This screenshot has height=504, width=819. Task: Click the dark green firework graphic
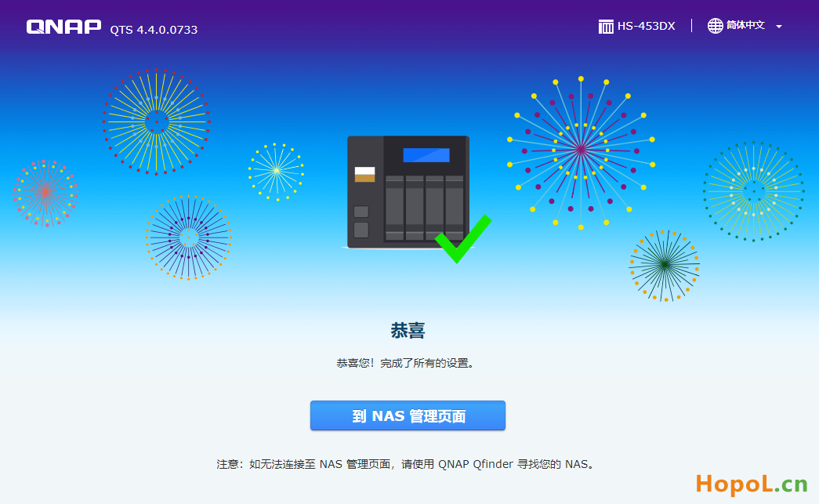pos(665,266)
